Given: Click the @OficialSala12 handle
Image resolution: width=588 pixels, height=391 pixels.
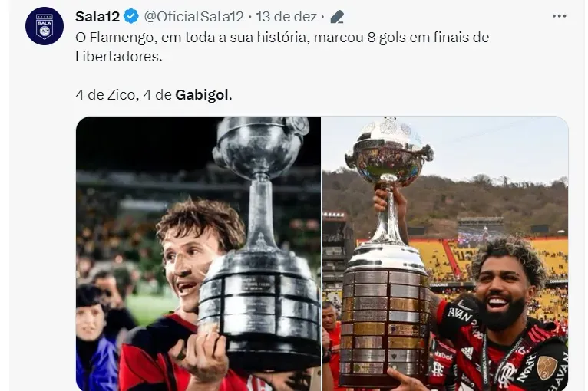Looking at the screenshot, I should pyautogui.click(x=194, y=16).
